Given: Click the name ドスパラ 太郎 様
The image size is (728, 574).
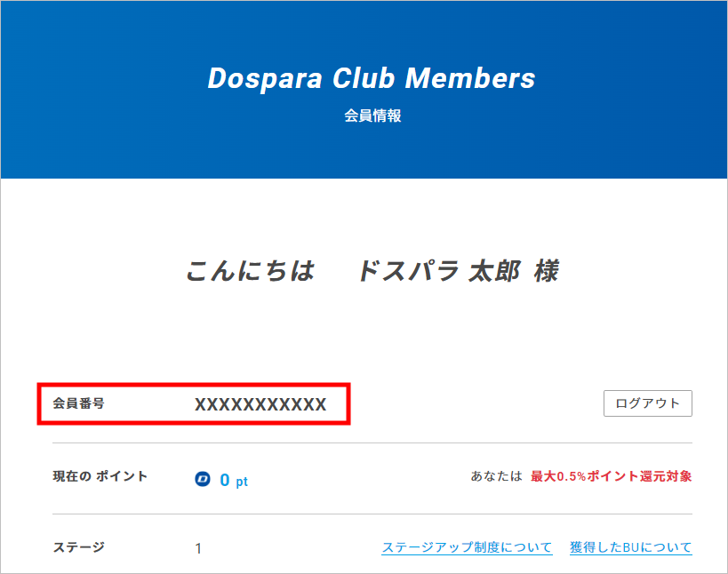Looking at the screenshot, I should 459,270.
